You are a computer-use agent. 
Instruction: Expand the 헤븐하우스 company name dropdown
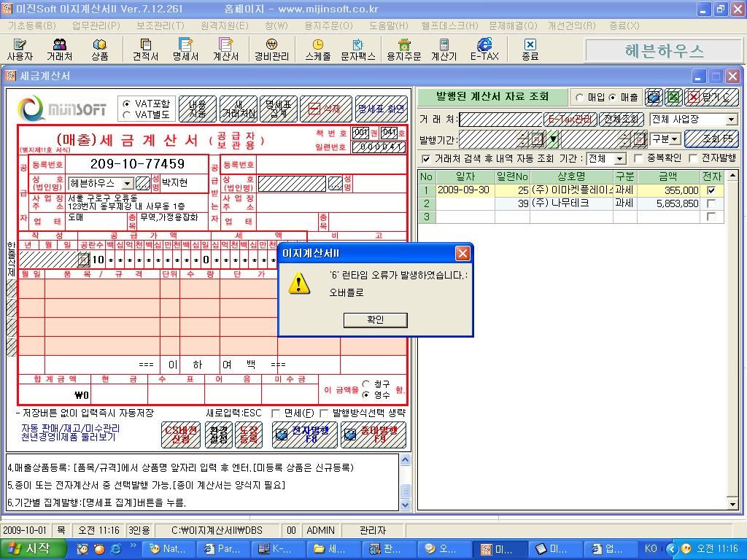[x=127, y=183]
